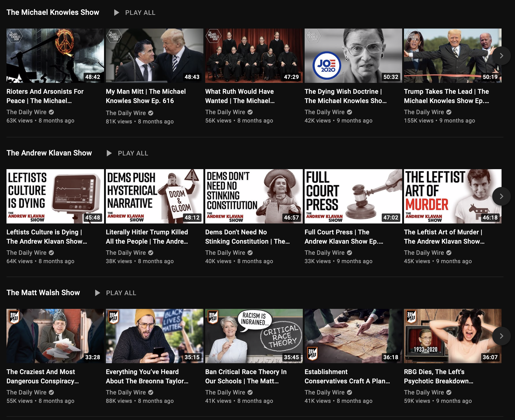Open My Man Mitt video thumbnail
The image size is (515, 420).
coord(154,56)
